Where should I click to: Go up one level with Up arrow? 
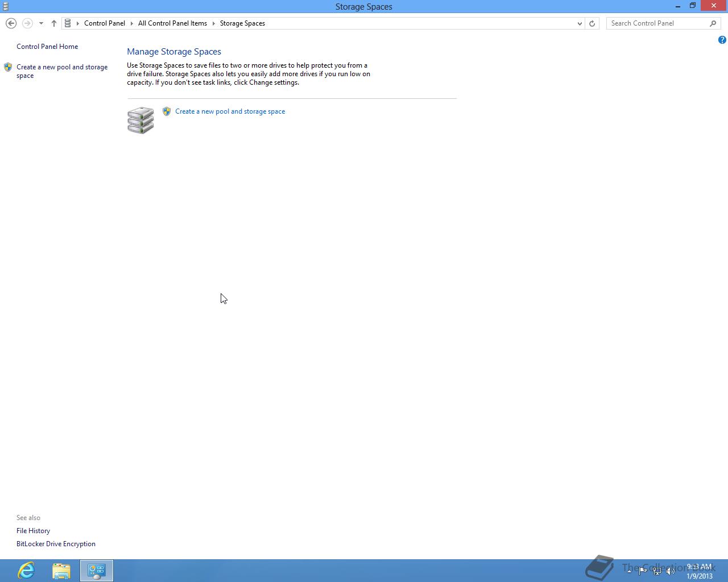click(54, 23)
